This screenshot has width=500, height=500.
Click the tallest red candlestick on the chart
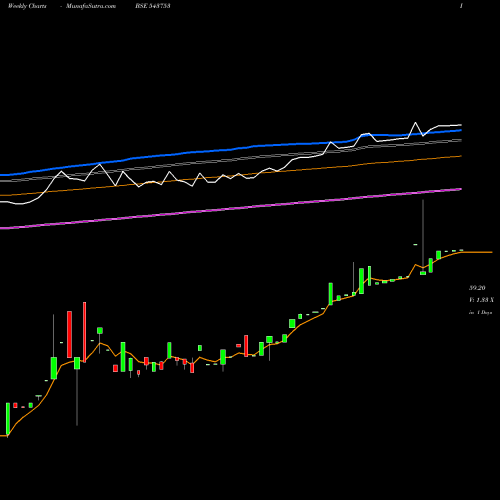tap(85, 332)
